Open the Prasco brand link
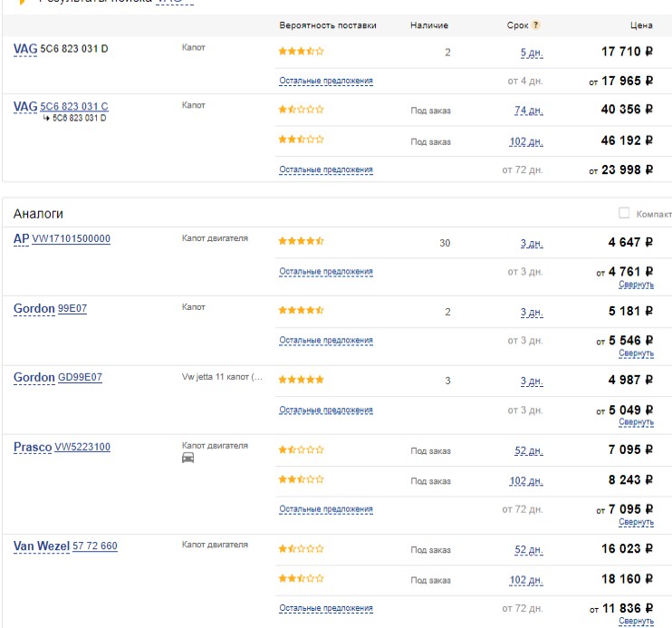This screenshot has width=672, height=628. [33, 447]
